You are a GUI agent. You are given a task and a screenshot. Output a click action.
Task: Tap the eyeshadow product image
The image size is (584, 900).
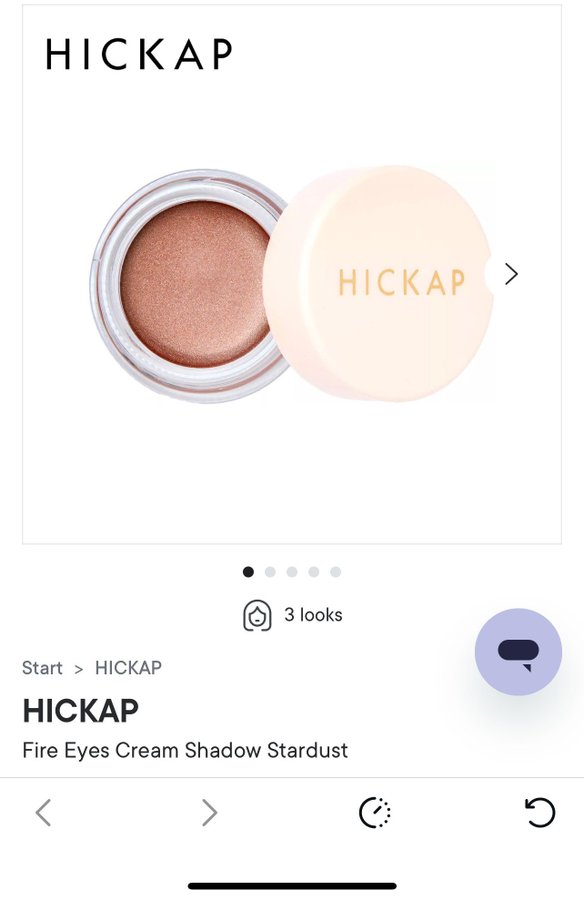(x=292, y=284)
